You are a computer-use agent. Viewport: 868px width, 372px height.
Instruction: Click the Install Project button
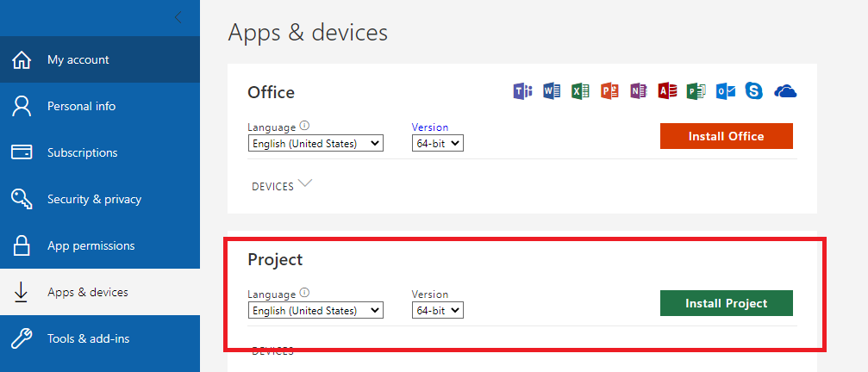coord(727,303)
